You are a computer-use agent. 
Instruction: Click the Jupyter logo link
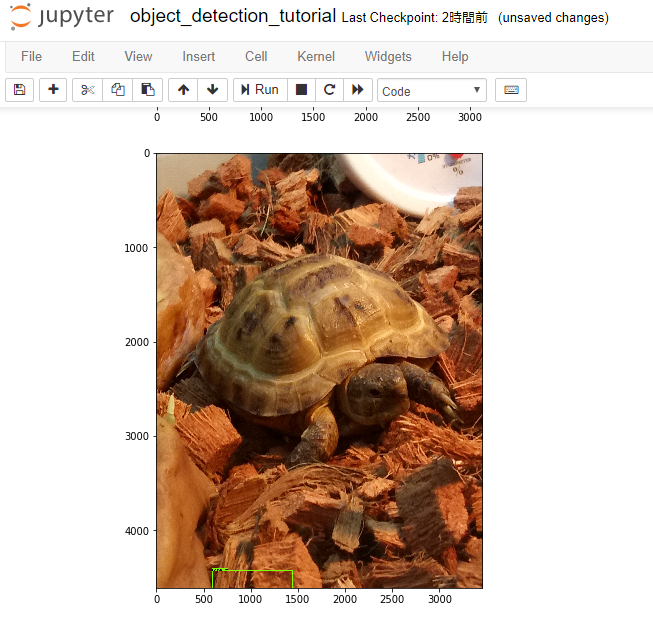(62, 18)
